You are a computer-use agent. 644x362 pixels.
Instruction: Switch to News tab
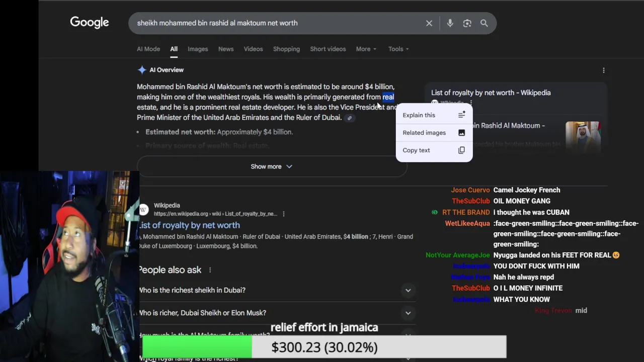coord(226,49)
